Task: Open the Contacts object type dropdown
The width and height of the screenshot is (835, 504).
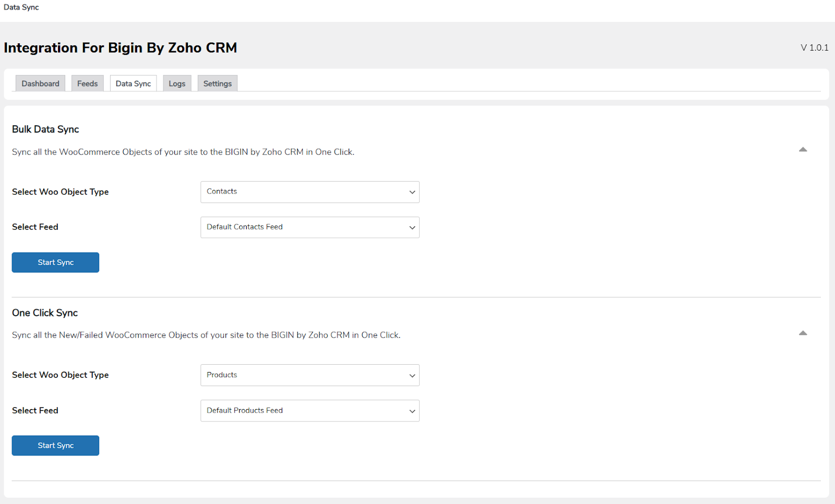Action: click(309, 192)
